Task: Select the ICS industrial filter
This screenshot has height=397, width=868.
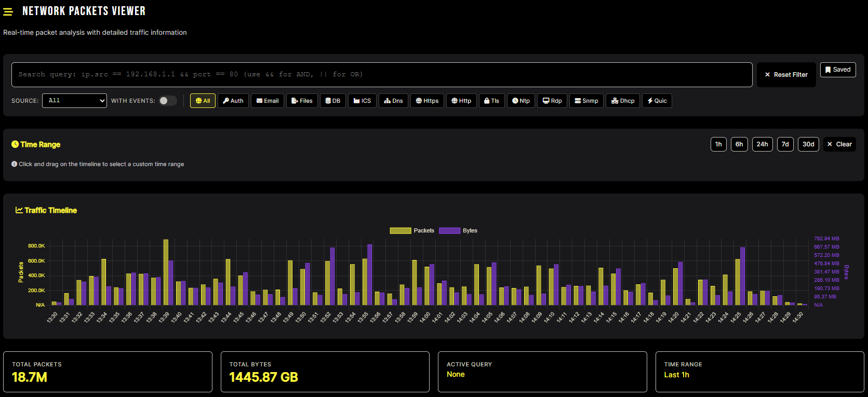Action: tap(362, 101)
